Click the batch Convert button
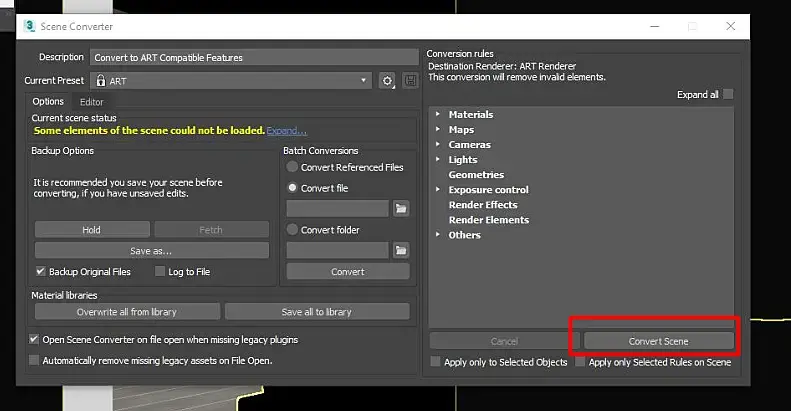This screenshot has width=791, height=411. [x=348, y=271]
